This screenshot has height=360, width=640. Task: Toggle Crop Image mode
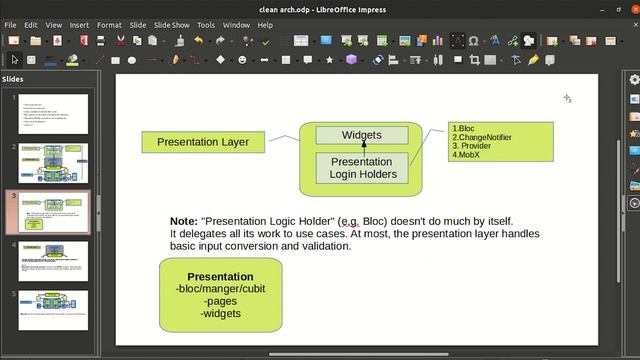[x=474, y=60]
